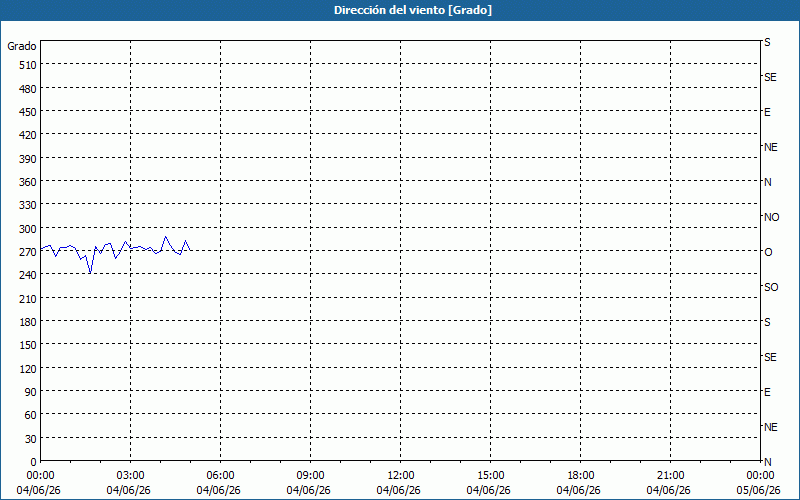The image size is (800, 500).
Task: Click the 450 value on the left axis
Action: click(28, 112)
